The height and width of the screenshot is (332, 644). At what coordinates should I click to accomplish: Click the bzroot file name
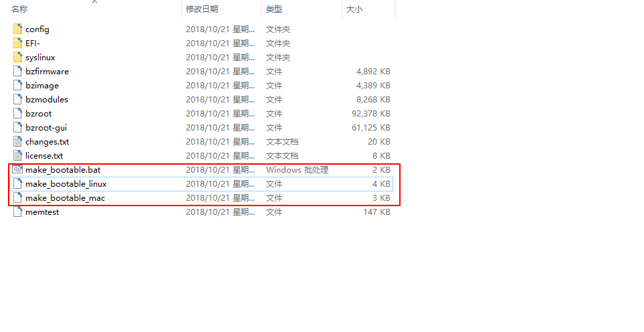pyautogui.click(x=38, y=114)
